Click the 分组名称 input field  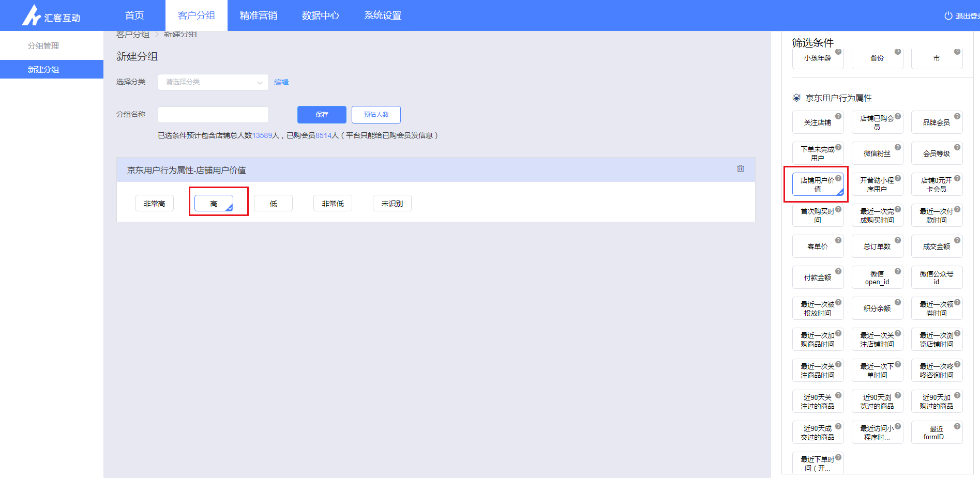point(213,115)
